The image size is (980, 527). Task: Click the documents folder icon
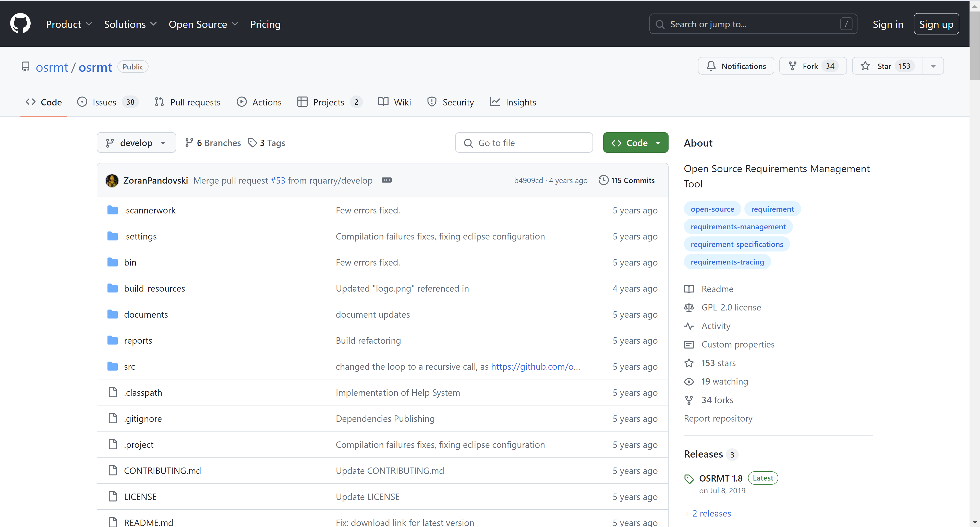tap(113, 314)
